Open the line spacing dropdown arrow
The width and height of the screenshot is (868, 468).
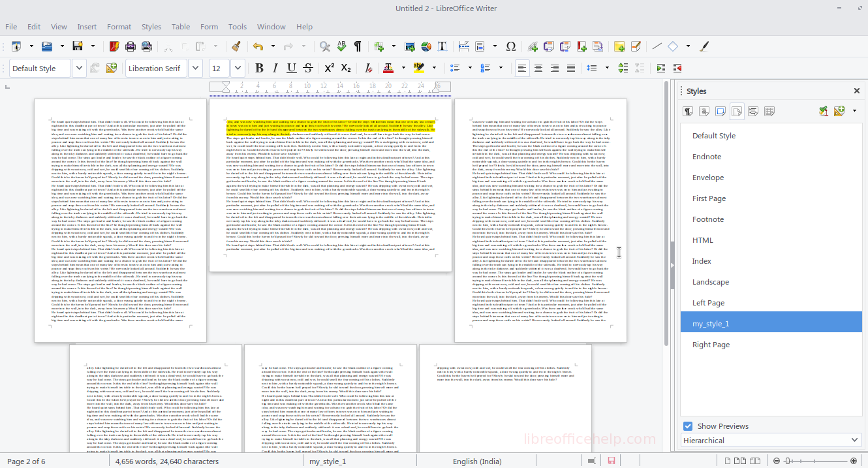(607, 68)
